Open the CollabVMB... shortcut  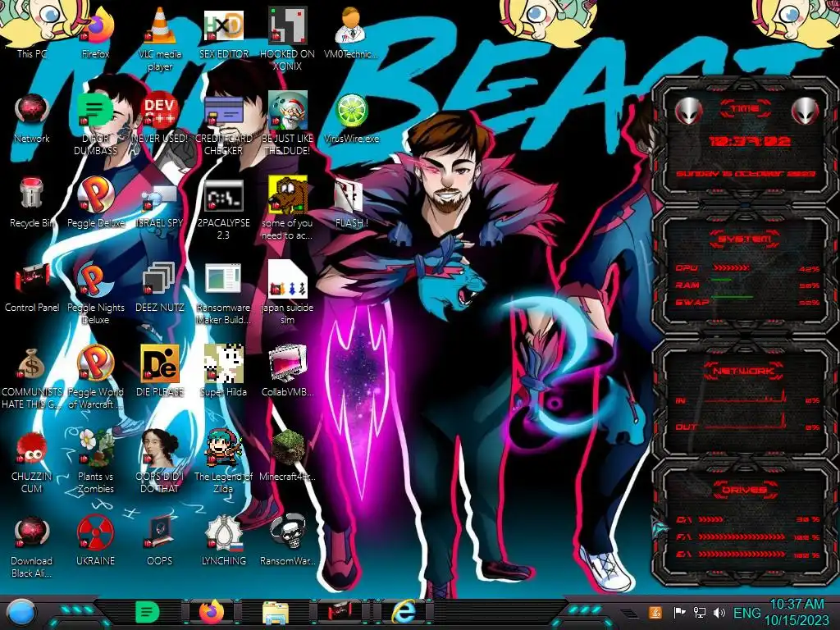coord(287,372)
